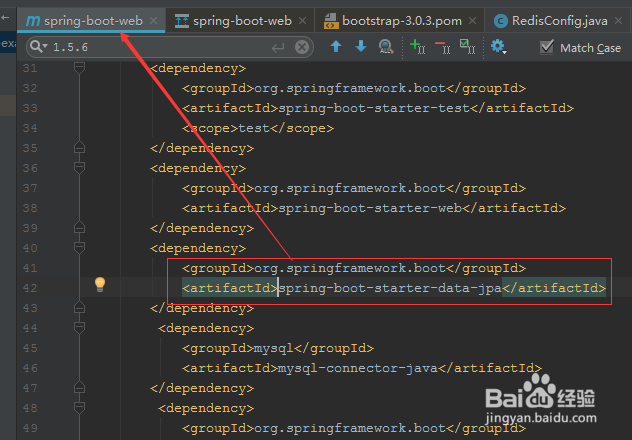Collapse fold end marker at line 35
632x440 pixels.
pyautogui.click(x=79, y=148)
